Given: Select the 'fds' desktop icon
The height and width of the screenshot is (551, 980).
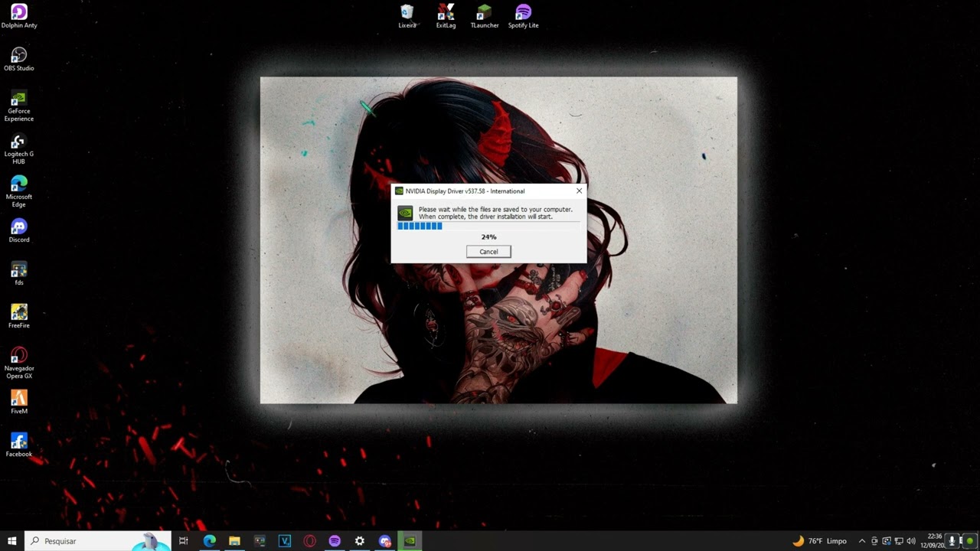Looking at the screenshot, I should coord(19,273).
